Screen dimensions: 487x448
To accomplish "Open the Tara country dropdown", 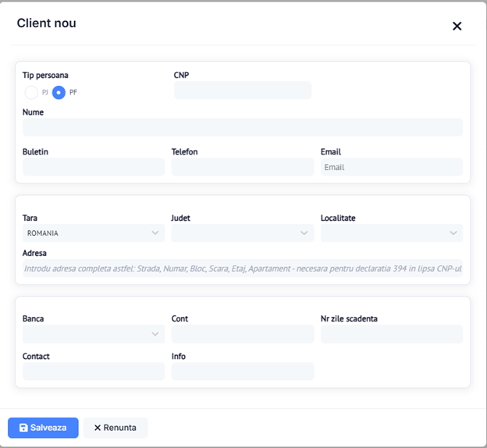I will tap(93, 233).
